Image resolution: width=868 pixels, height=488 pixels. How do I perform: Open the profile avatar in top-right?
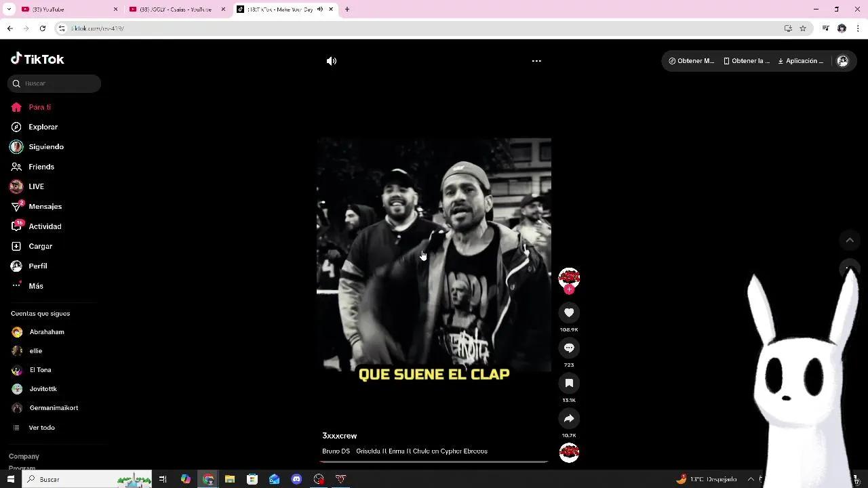click(843, 61)
